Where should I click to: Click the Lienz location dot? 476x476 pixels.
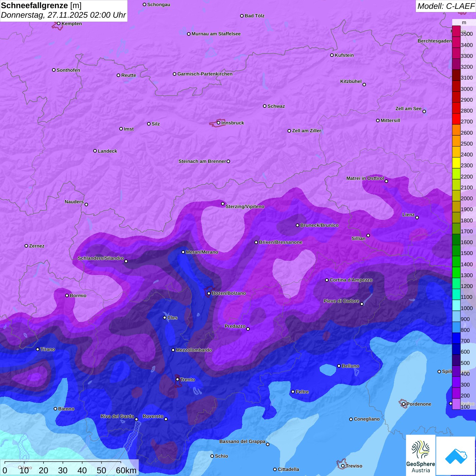point(417,217)
